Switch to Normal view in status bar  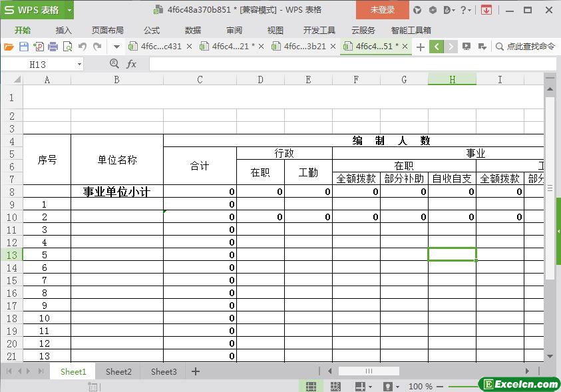(311, 386)
